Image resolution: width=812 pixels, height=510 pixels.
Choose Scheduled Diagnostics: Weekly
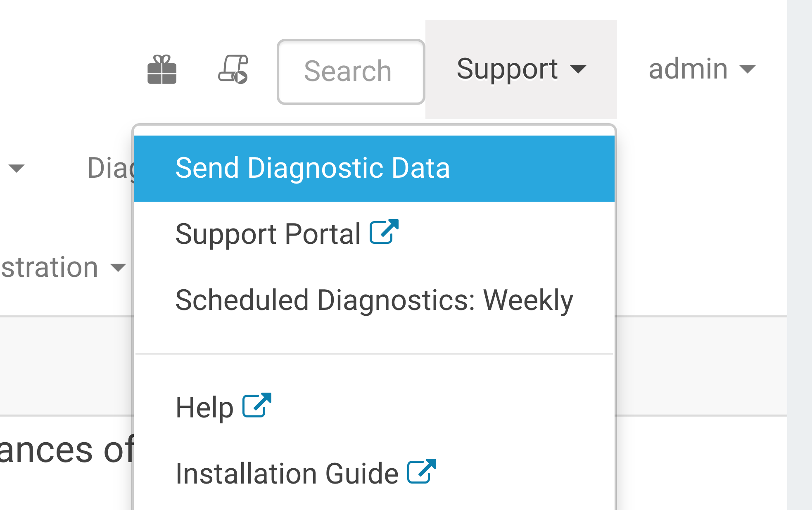[x=374, y=300]
